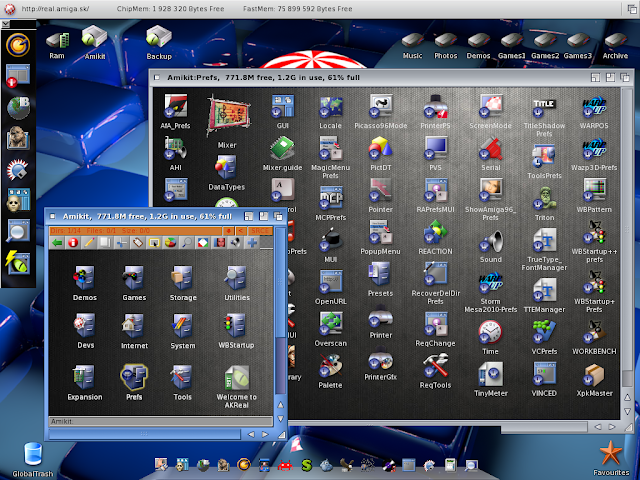Open the Pointer preferences icon
Image resolution: width=640 pixels, height=480 pixels.
coord(380,190)
